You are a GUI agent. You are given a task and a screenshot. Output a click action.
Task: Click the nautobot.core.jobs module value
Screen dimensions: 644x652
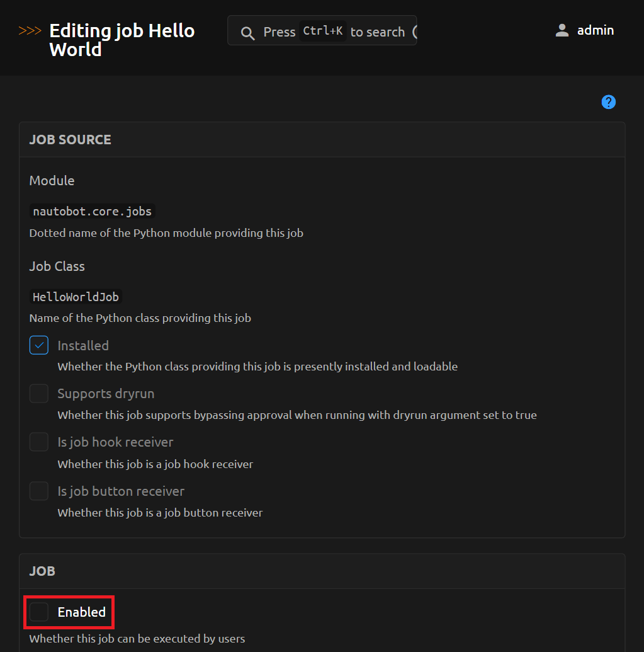pyautogui.click(x=92, y=211)
